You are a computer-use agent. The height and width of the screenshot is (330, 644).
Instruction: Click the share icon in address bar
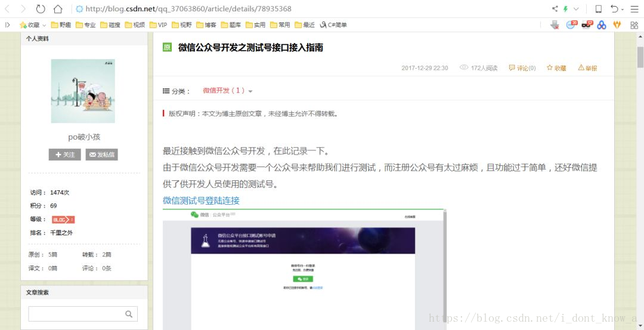[555, 8]
